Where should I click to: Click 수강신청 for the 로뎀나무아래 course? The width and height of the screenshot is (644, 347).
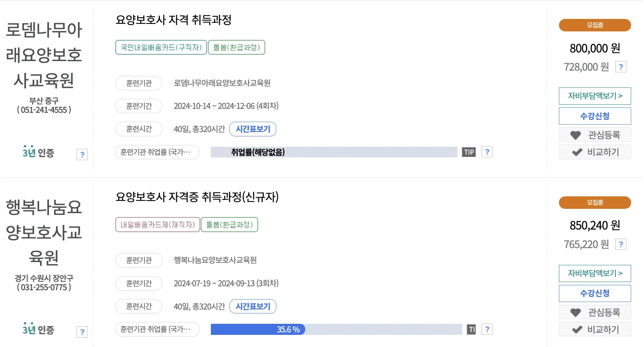click(x=595, y=116)
